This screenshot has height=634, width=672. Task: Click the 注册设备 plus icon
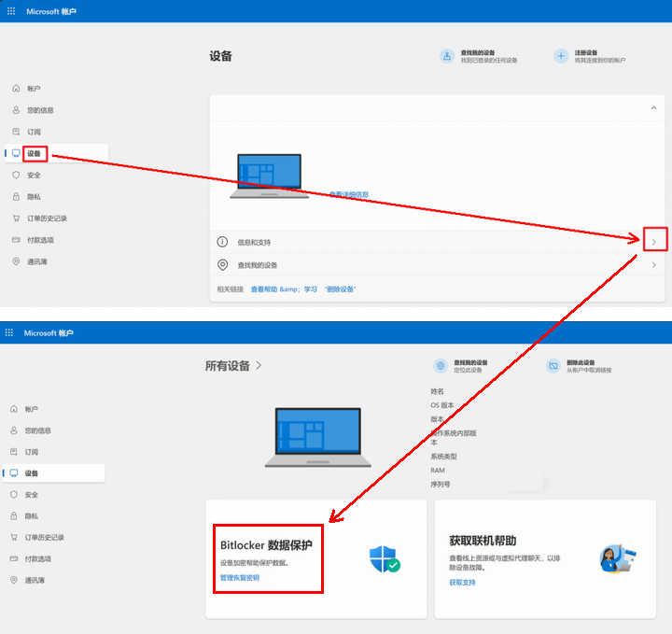click(561, 56)
